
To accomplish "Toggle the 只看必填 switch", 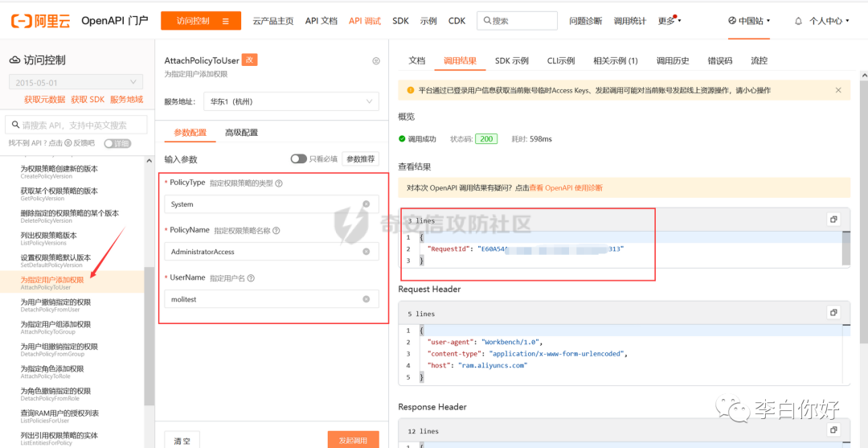I will point(298,159).
